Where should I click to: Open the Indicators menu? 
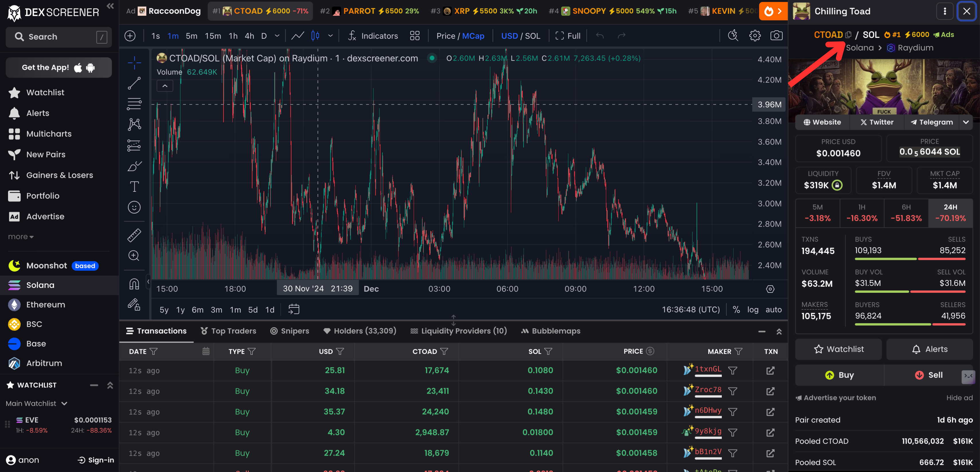(373, 36)
